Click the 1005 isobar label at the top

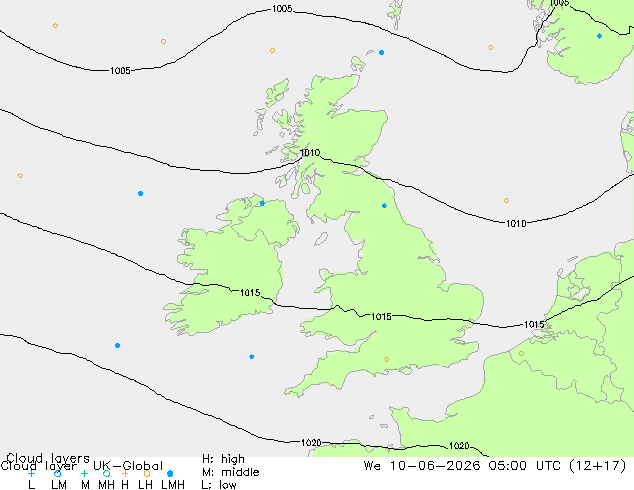(x=282, y=8)
